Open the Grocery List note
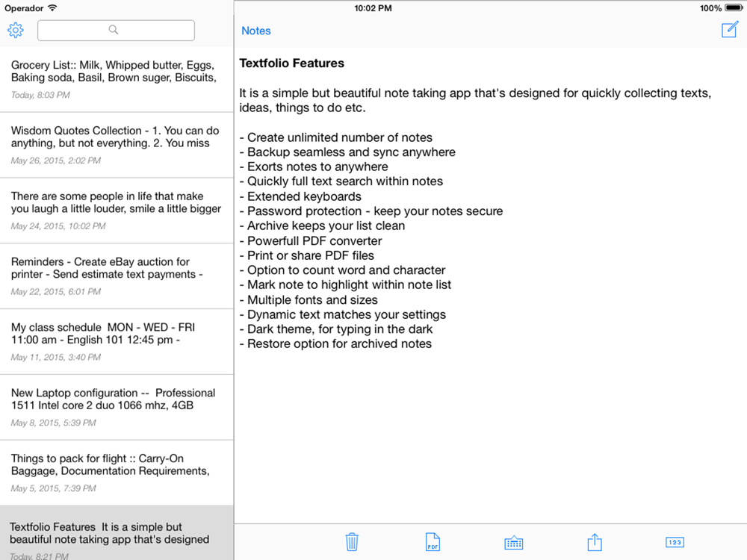 [117, 80]
